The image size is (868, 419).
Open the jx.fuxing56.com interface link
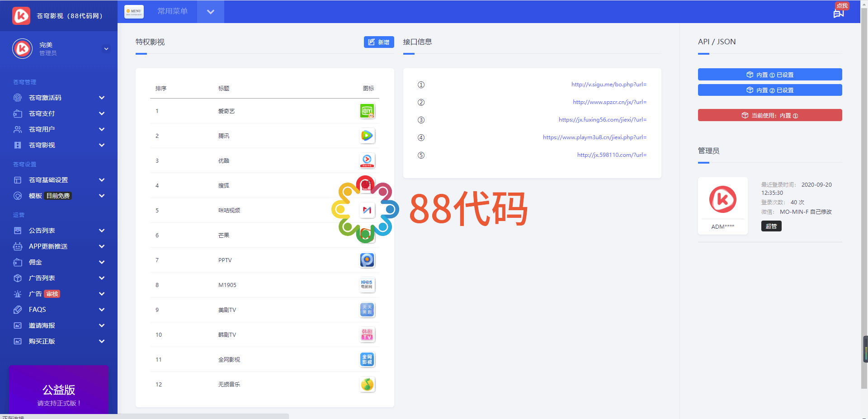tap(603, 120)
